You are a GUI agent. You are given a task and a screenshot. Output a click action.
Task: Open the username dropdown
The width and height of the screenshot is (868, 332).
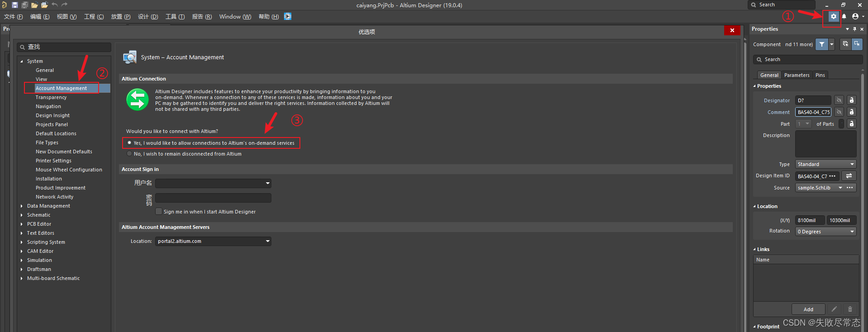point(268,183)
